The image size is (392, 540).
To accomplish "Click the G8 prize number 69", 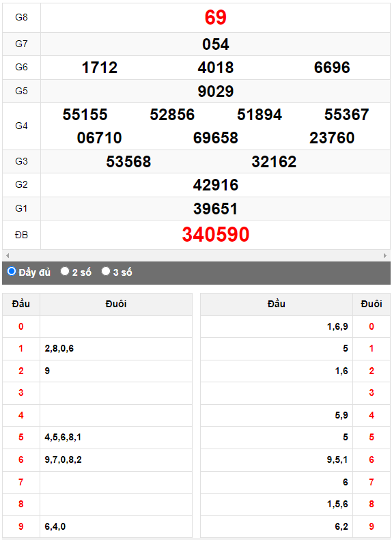I will pyautogui.click(x=216, y=17).
